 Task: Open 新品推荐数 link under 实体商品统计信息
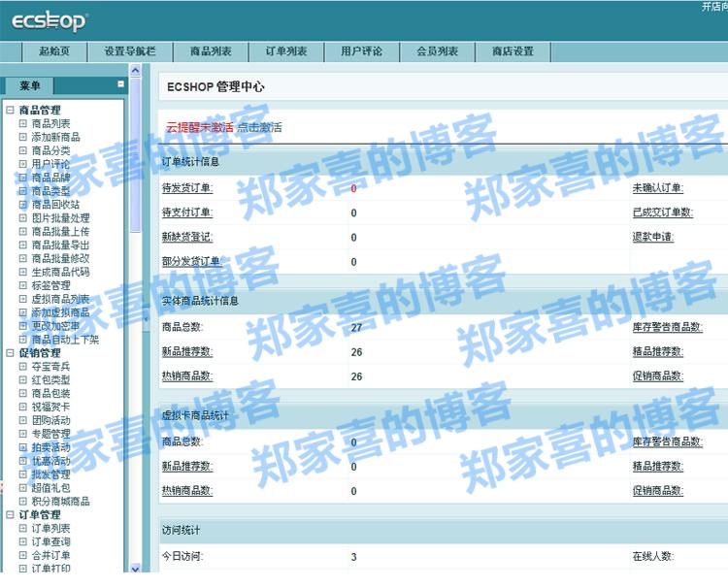187,352
